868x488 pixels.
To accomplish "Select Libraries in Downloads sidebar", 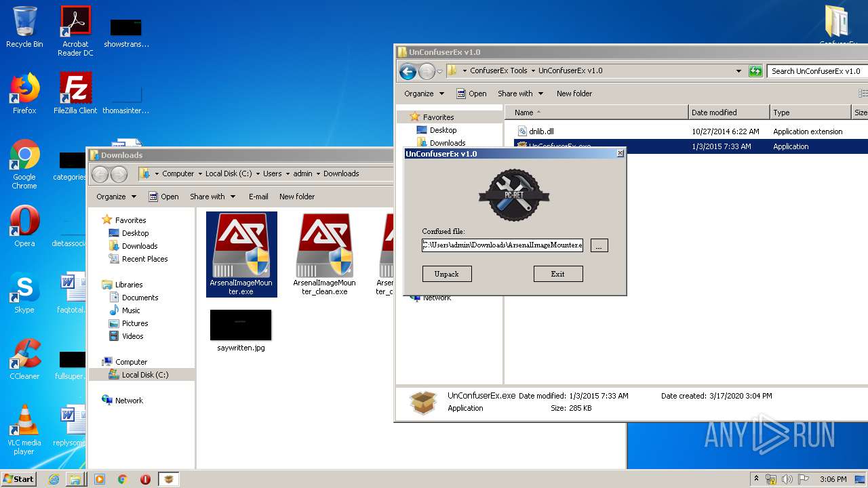I will click(128, 285).
